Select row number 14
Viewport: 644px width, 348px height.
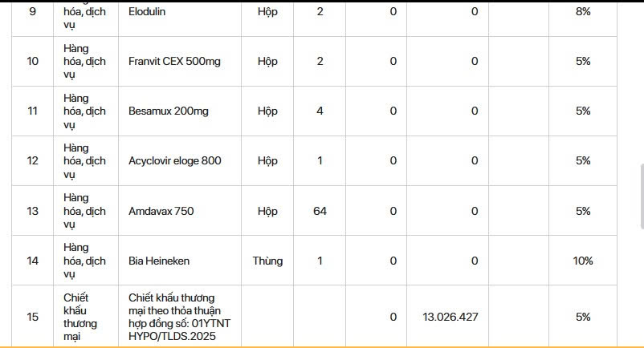point(32,261)
